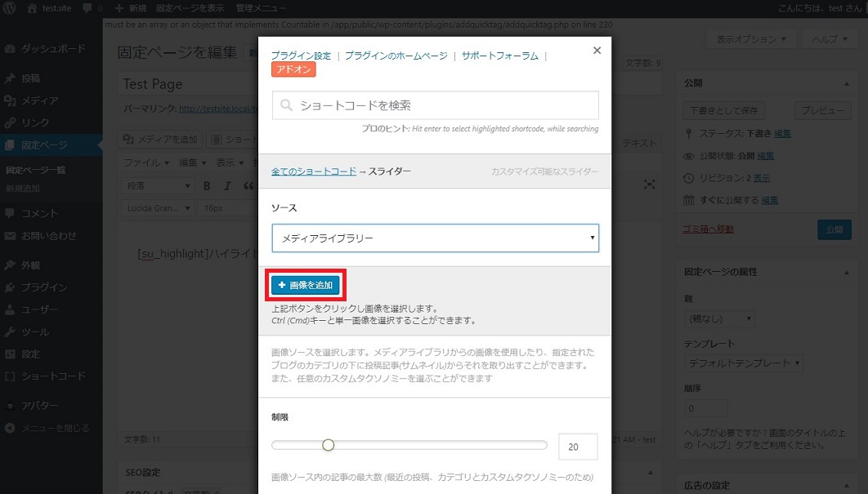The image size is (868, 494).
Task: Click the 全てのショートコード breadcrumb link
Action: 314,171
